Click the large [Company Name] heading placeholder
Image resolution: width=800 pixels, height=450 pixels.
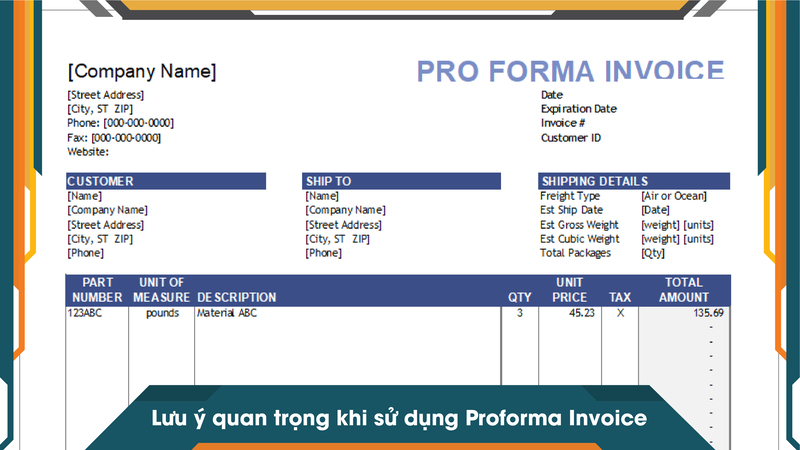[141, 72]
